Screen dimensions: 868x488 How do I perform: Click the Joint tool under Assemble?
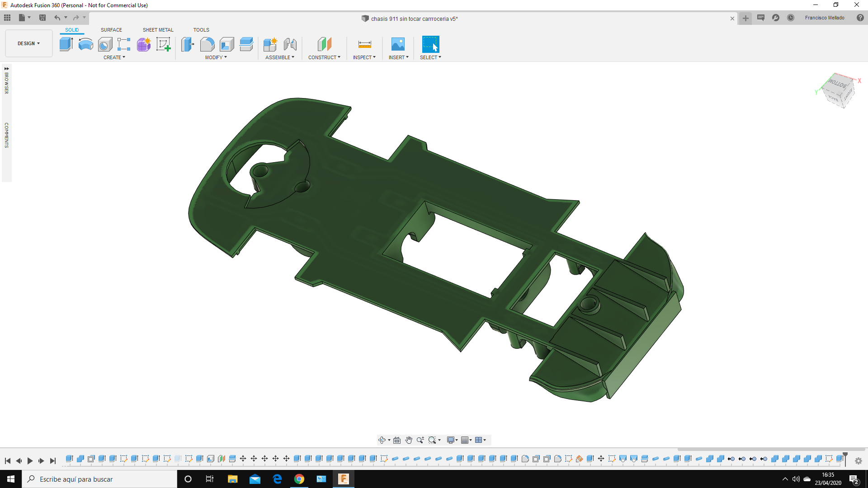290,43
